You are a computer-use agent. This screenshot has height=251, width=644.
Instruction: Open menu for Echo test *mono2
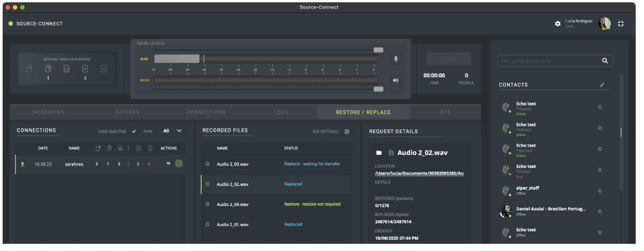[600, 107]
